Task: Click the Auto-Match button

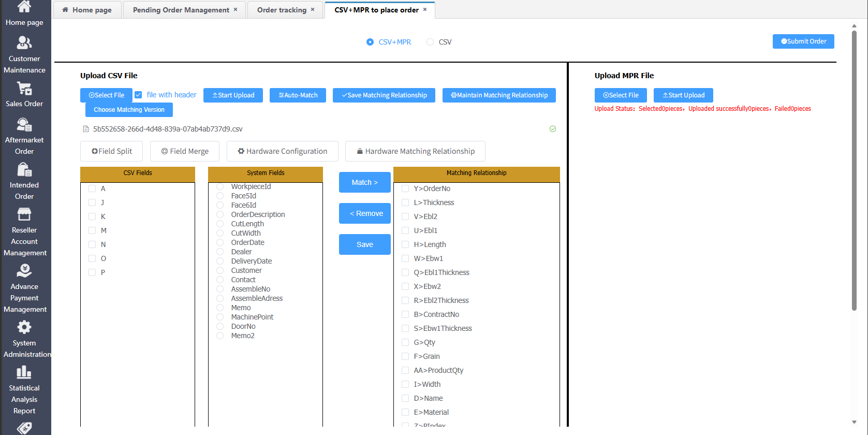Action: pos(298,95)
